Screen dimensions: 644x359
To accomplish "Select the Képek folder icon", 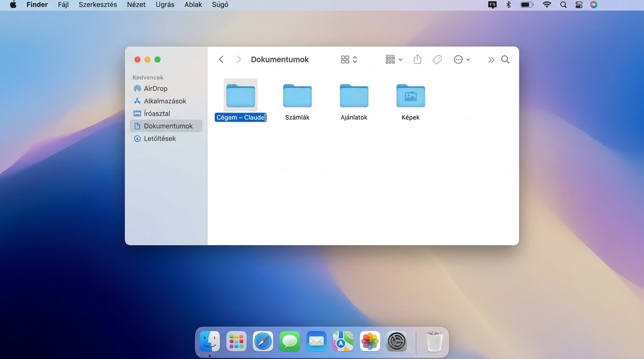I will [410, 95].
